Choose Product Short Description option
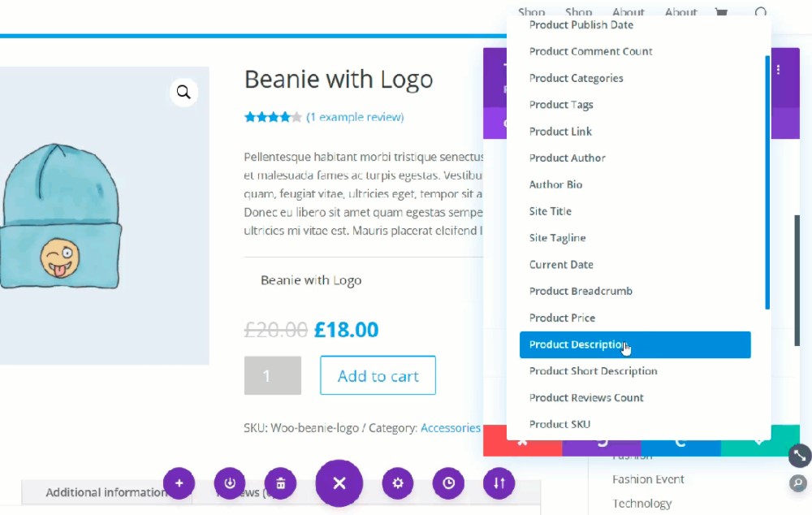Screen dimensions: 812x515 593,371
